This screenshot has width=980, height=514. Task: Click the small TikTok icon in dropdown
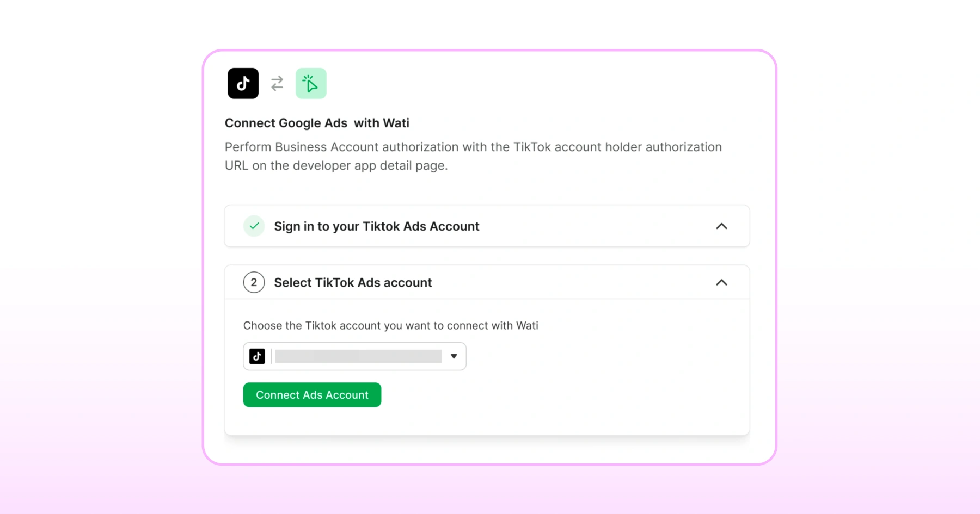click(x=257, y=356)
